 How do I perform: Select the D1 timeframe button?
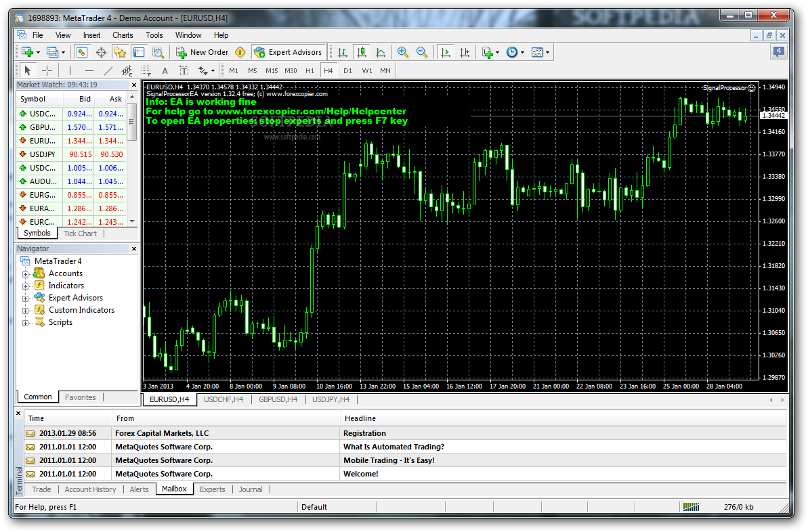point(348,70)
